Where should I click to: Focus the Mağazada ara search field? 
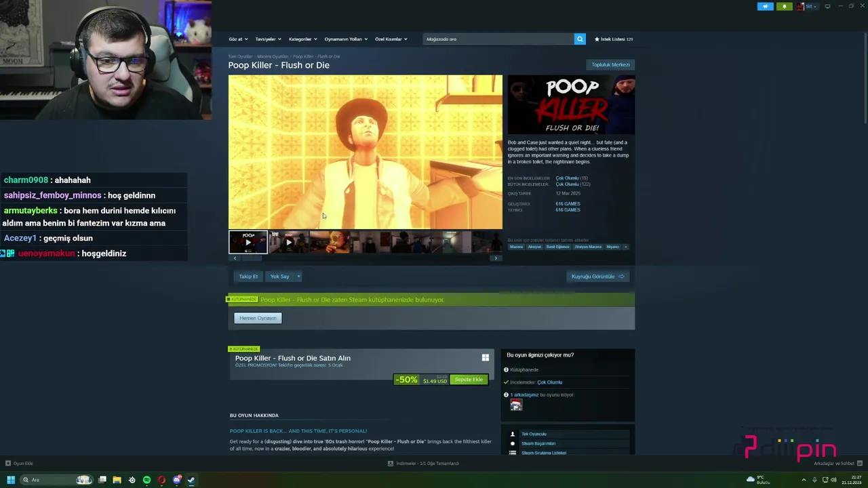coord(498,39)
